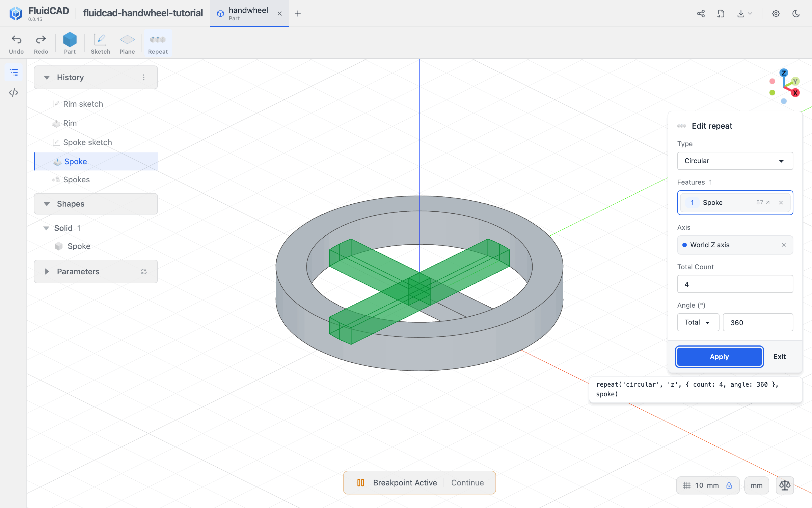The width and height of the screenshot is (812, 508).
Task: Switch to the handwheel Part tab
Action: tap(248, 14)
